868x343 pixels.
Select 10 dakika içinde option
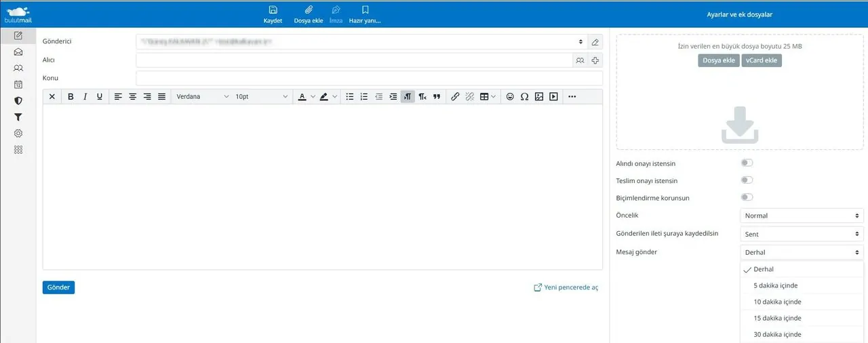[x=802, y=302]
